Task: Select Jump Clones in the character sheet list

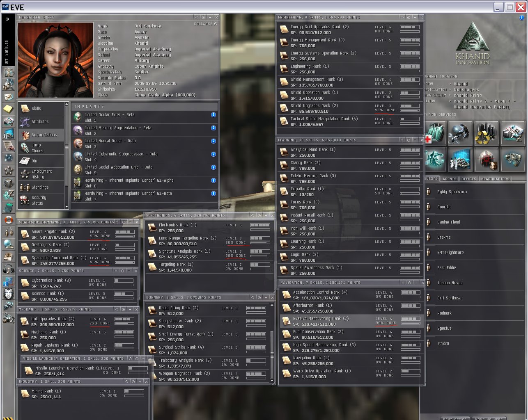Action: 41,148
